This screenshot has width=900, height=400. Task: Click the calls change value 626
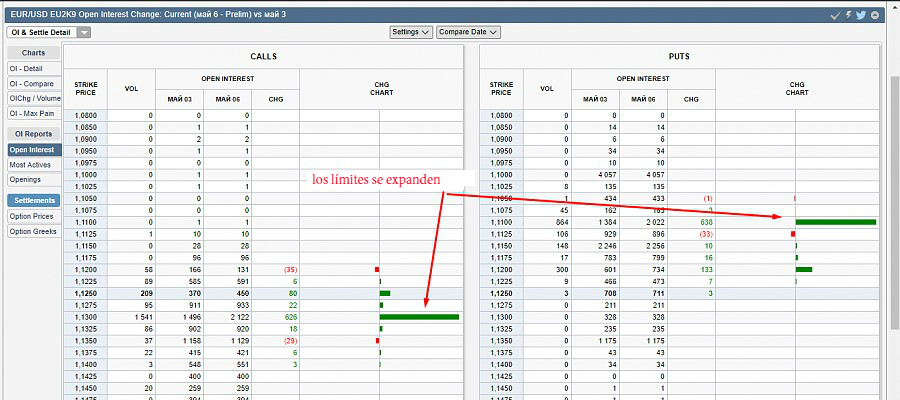(289, 317)
